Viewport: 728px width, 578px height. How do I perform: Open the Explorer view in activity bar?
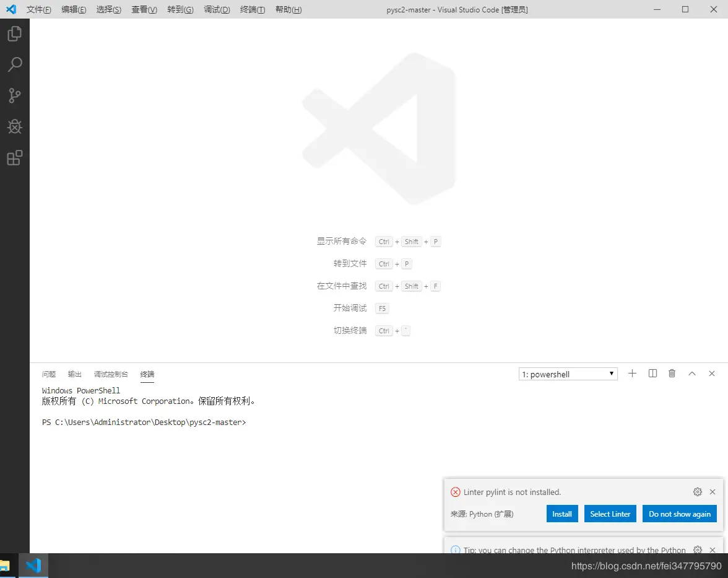coord(14,33)
